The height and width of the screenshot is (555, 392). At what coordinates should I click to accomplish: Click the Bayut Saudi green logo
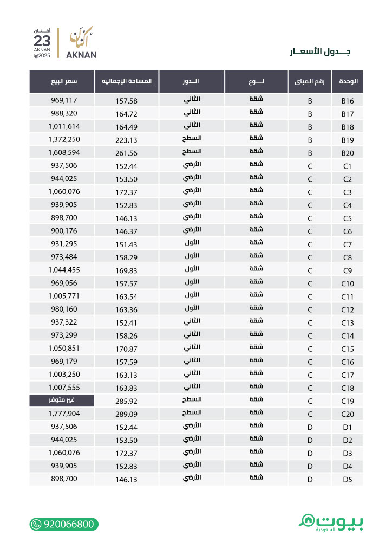tap(330, 523)
